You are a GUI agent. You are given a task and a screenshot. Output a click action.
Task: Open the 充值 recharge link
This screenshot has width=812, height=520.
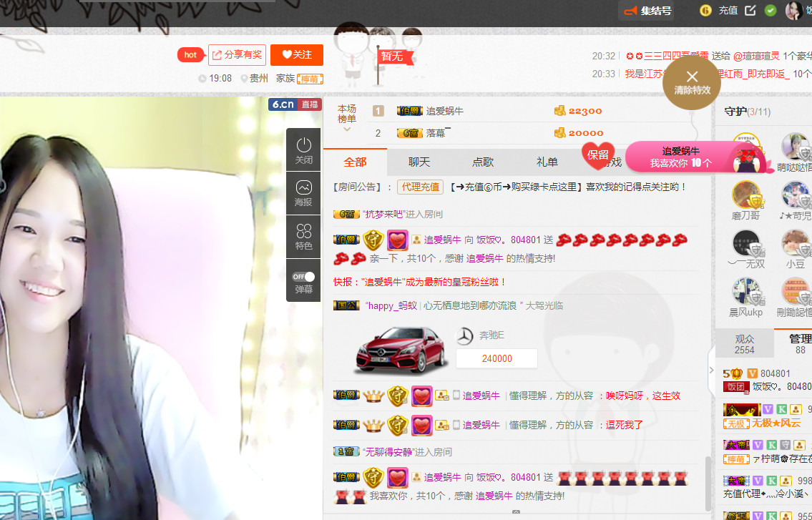(728, 11)
